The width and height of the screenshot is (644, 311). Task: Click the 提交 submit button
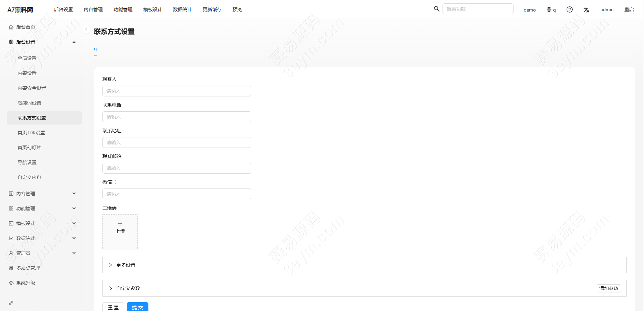(x=137, y=307)
